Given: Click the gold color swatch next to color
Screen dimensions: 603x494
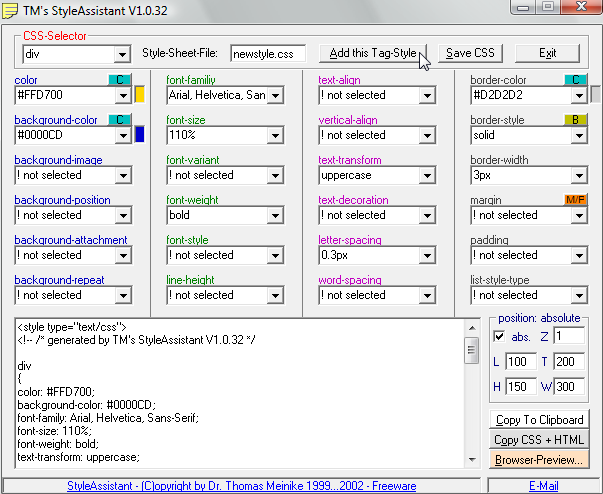Looking at the screenshot, I should point(140,95).
